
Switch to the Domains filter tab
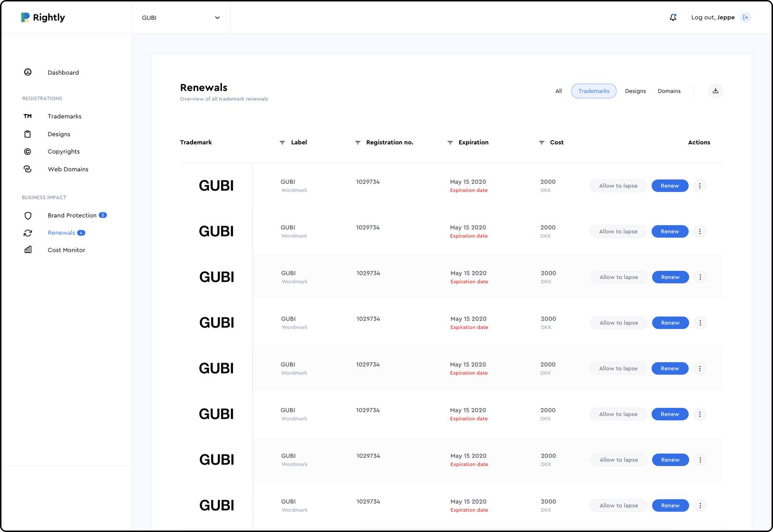[x=669, y=91]
